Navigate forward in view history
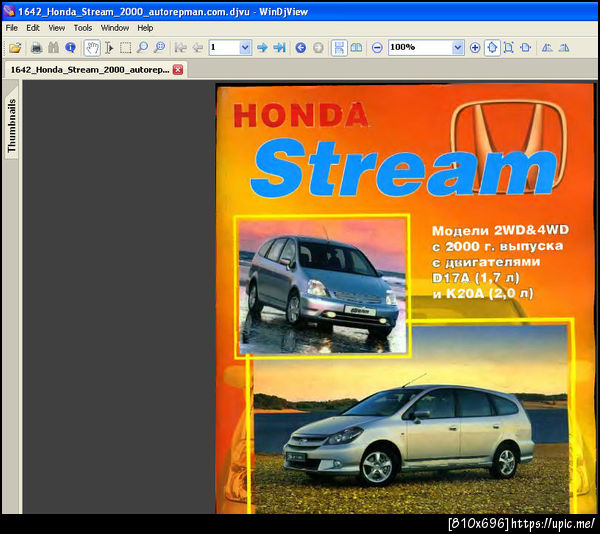 [x=318, y=48]
